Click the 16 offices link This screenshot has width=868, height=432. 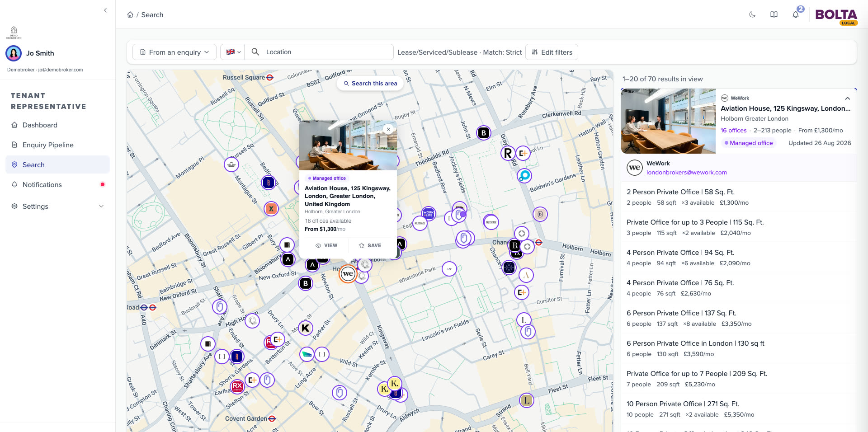click(734, 131)
